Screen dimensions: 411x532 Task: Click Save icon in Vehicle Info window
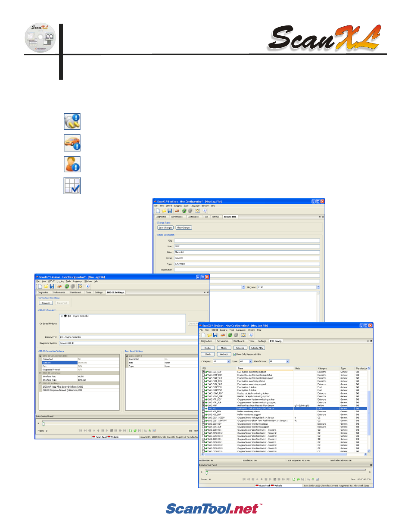click(170, 211)
